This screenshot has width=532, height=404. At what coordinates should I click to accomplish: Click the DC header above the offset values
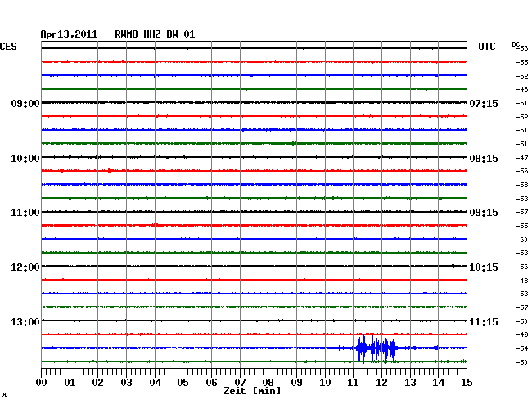point(516,44)
